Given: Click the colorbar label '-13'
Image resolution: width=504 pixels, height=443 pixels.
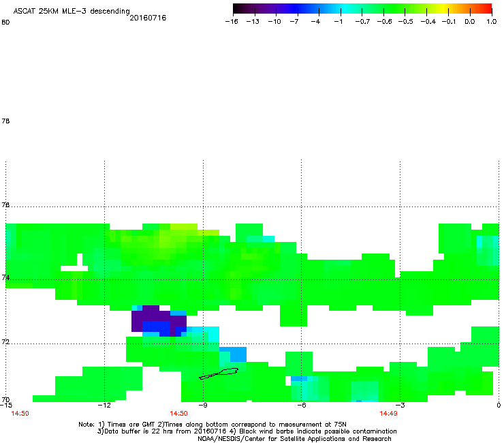Looking at the screenshot, I should point(253,22).
